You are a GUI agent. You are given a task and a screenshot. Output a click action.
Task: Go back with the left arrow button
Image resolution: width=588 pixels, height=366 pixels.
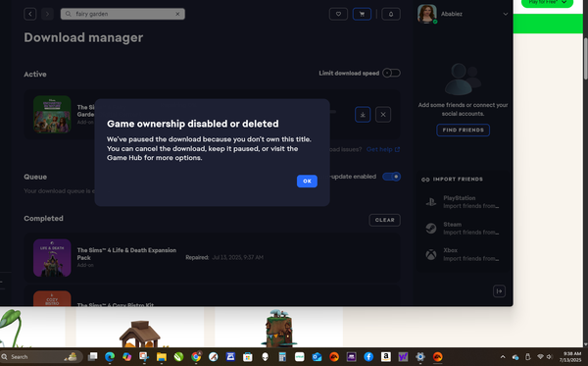(30, 14)
